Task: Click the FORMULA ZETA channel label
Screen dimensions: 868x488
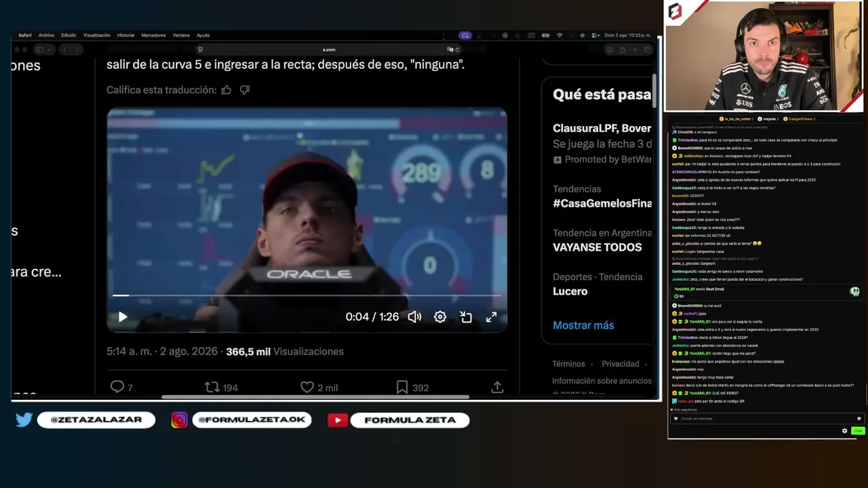Action: (x=410, y=420)
